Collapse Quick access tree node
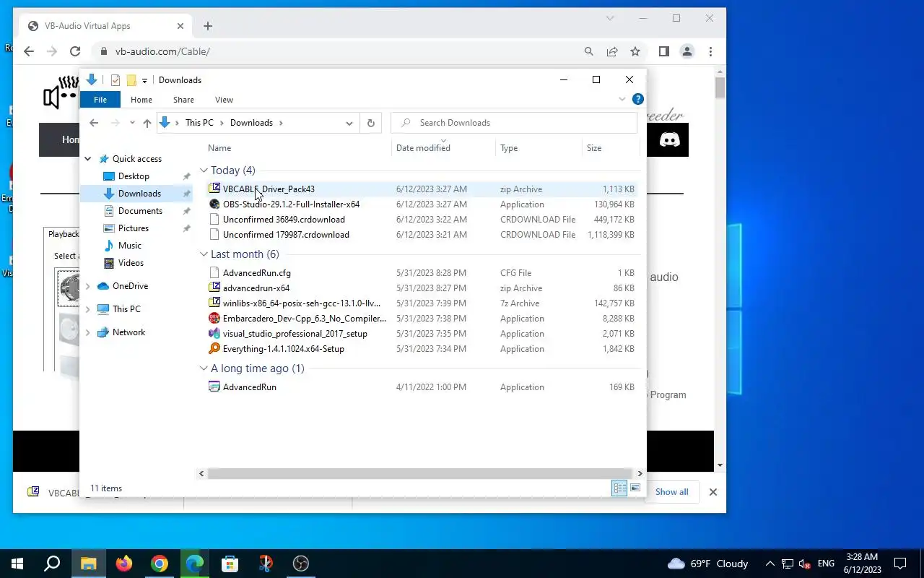The image size is (924, 578). click(88, 159)
